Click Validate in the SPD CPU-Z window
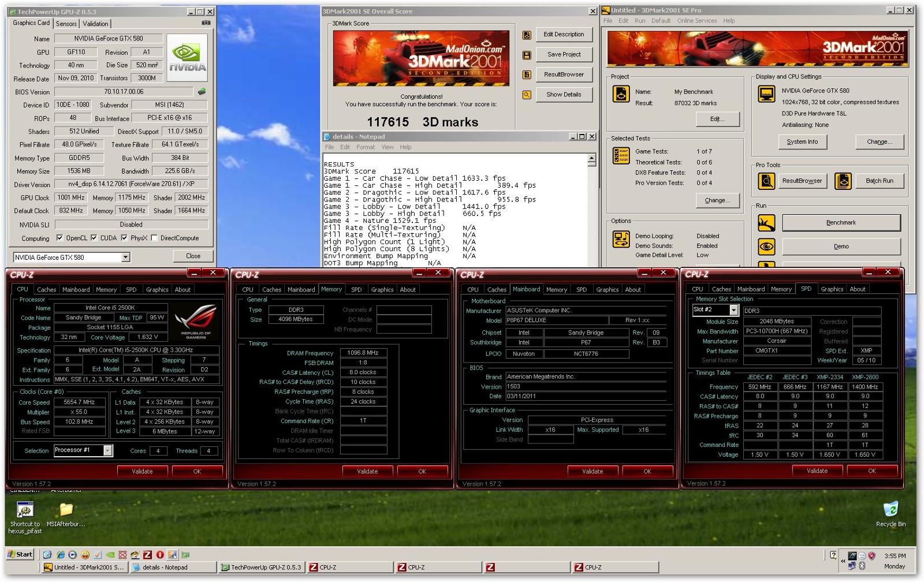Viewport: 924px width, 582px height. 817,471
